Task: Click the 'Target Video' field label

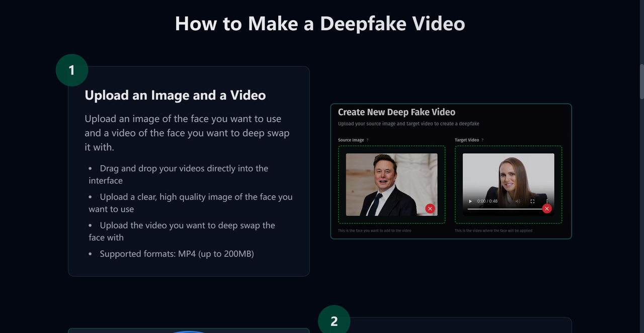Action: tap(466, 140)
